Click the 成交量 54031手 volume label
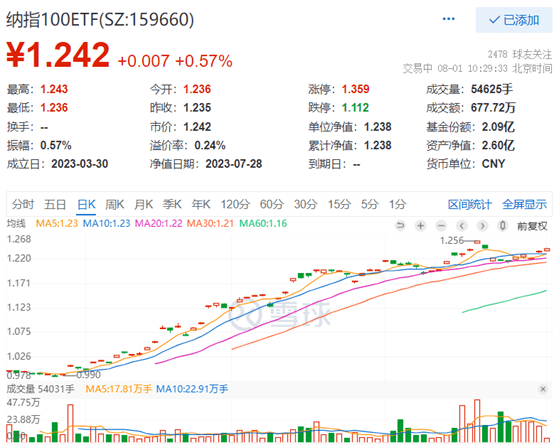This screenshot has width=554, height=445. click(x=41, y=389)
